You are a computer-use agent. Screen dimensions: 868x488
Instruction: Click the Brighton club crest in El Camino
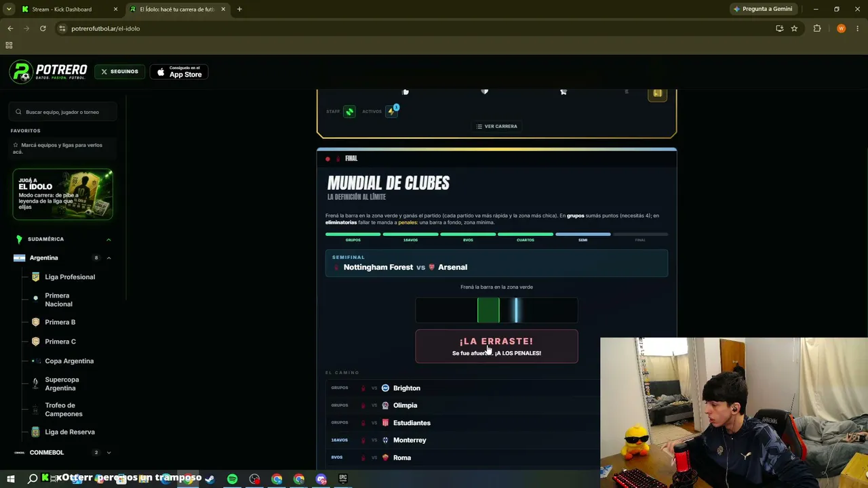click(x=385, y=388)
